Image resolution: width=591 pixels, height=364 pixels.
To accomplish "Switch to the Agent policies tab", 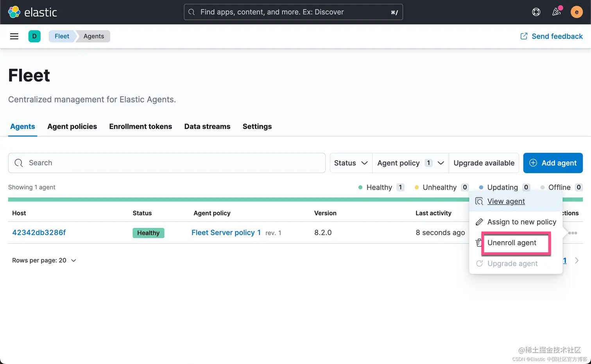I will click(x=72, y=127).
